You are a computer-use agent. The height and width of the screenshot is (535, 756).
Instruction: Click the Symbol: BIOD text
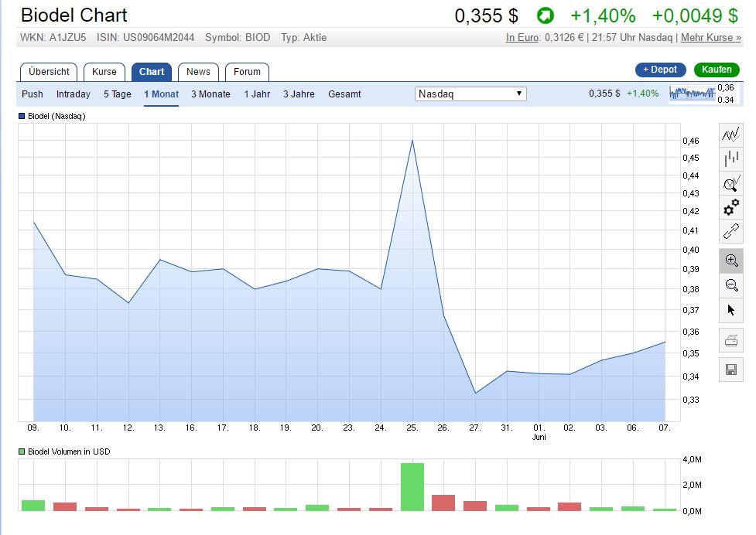coord(238,38)
